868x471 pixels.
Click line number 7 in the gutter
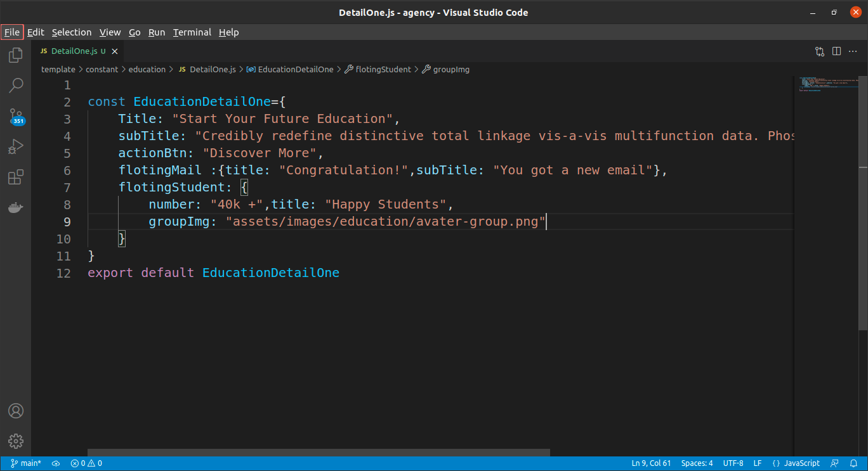(x=67, y=188)
